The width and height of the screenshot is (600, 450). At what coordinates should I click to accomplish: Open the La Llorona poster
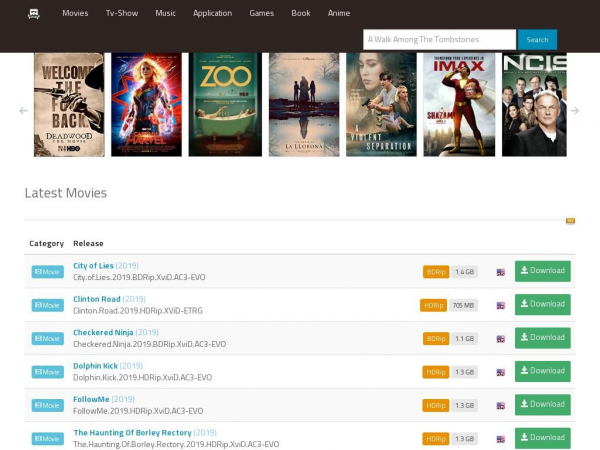304,104
